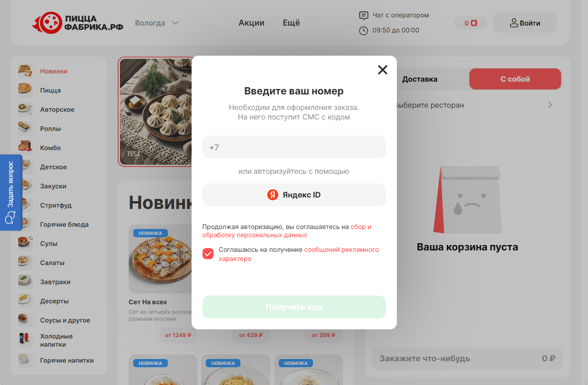Open the Холодные напитки category icon
588x385 pixels.
[x=25, y=340]
